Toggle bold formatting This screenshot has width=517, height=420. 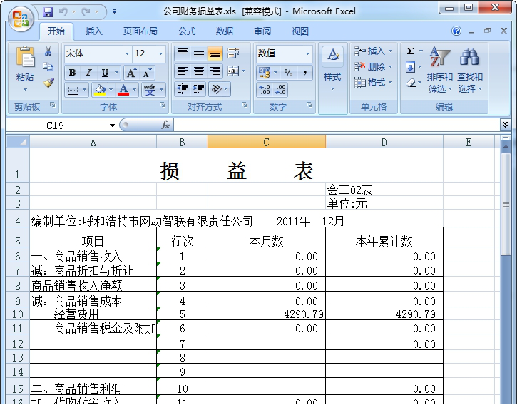(72, 73)
